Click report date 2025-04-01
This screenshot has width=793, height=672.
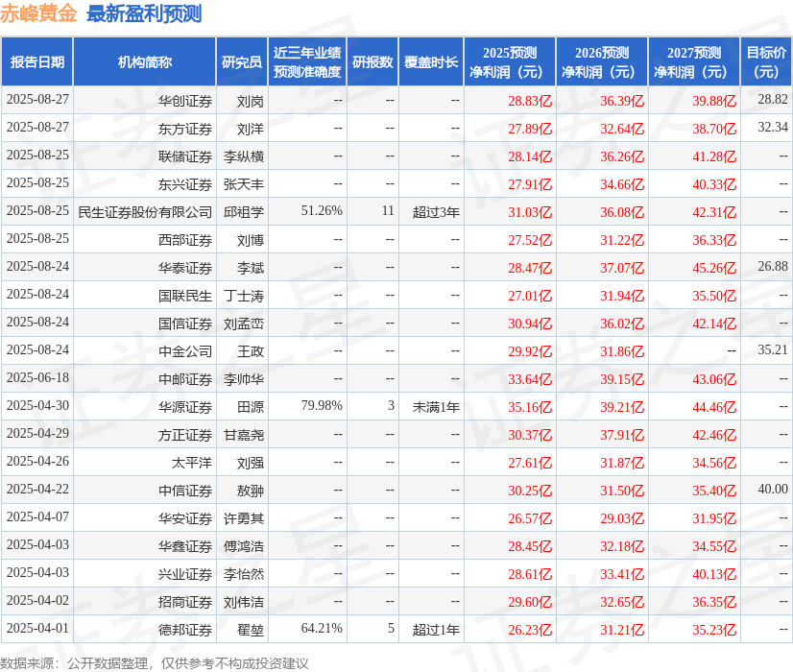(38, 628)
